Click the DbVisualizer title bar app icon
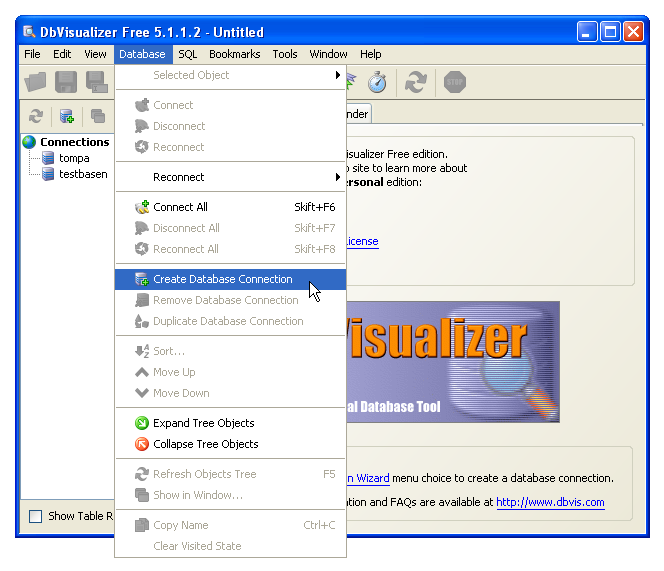Image resolution: width=664 pixels, height=571 pixels. 29,32
